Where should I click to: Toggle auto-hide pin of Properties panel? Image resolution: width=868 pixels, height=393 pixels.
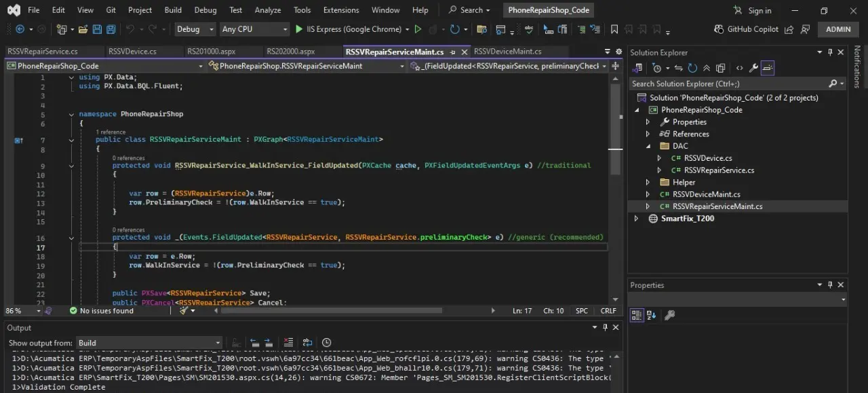point(830,285)
